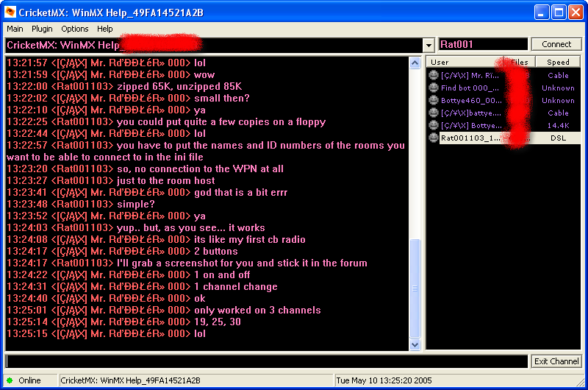Viewport: 588px width, 390px height.
Task: Click the chat line '19, 25, 30'
Action: 218,322
